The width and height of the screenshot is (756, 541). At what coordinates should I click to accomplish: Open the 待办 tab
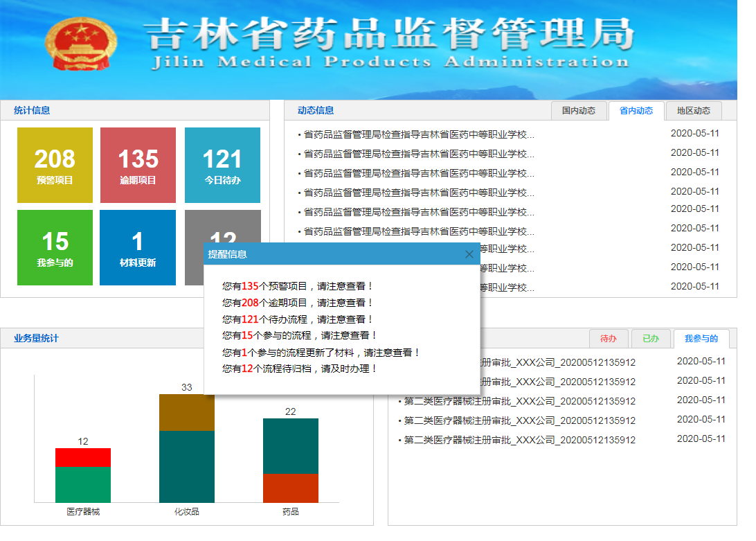(609, 339)
